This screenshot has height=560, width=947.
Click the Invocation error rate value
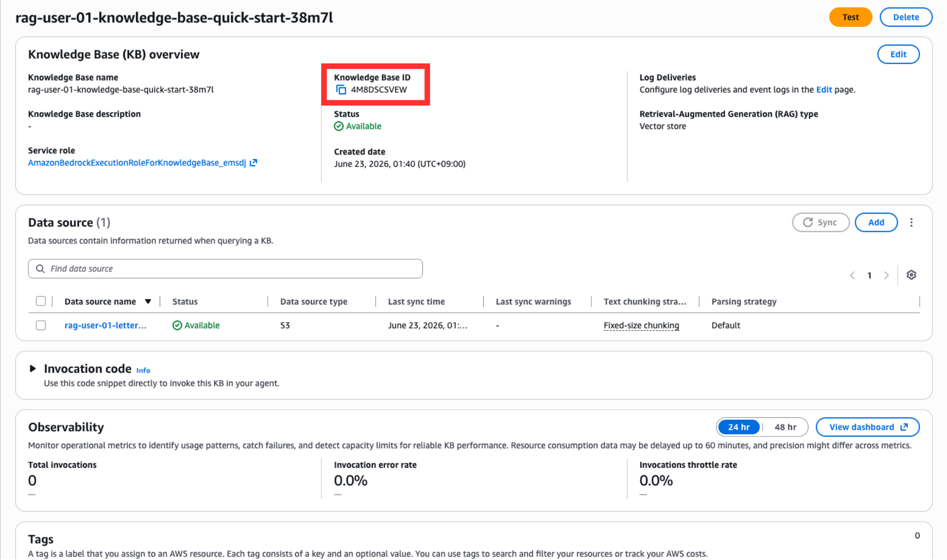350,481
